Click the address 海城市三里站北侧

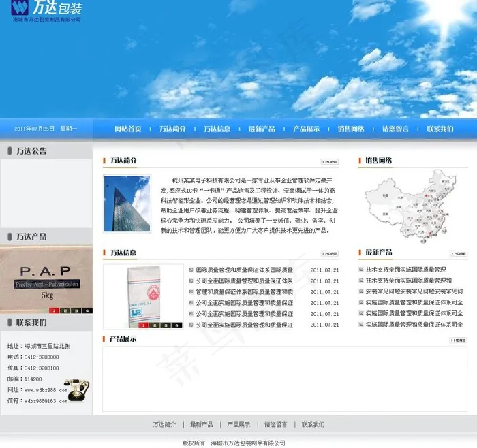[x=47, y=346]
